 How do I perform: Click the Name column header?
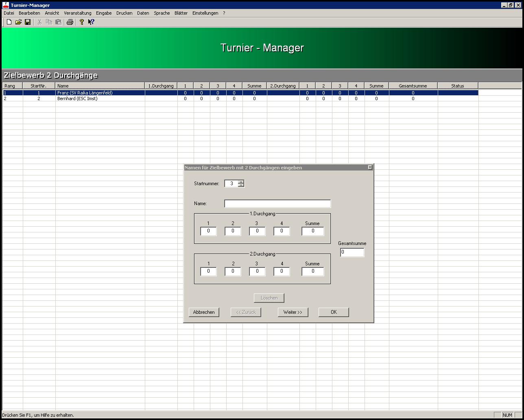click(100, 86)
